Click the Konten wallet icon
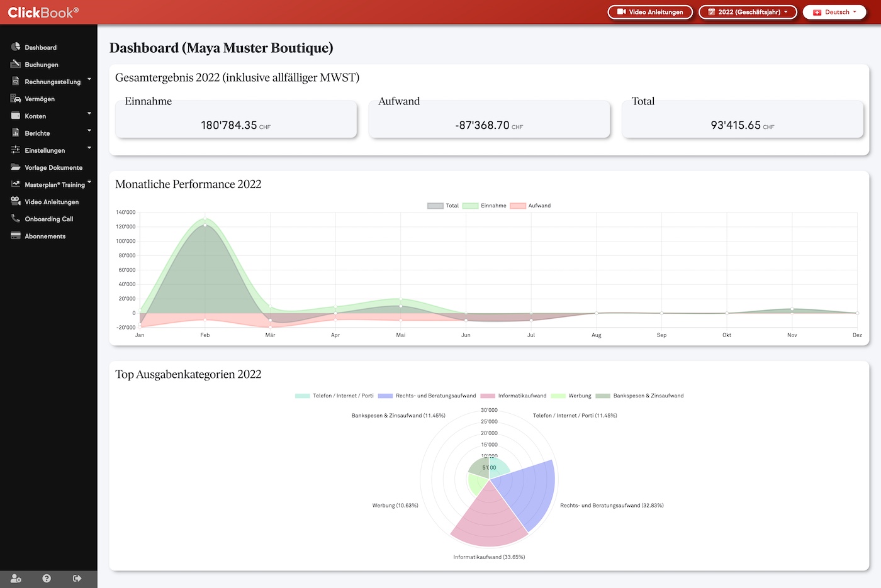Image resolution: width=881 pixels, height=588 pixels. (16, 116)
